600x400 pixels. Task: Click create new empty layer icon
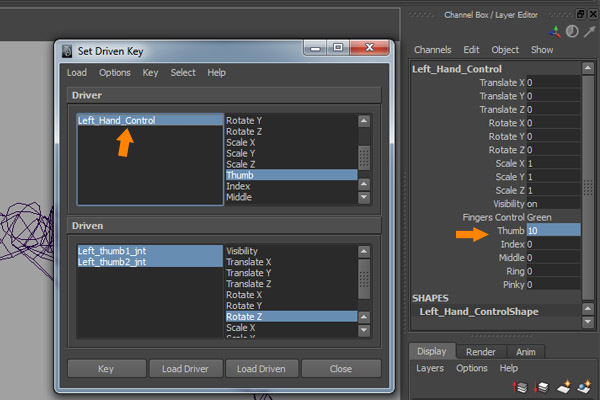click(x=564, y=387)
